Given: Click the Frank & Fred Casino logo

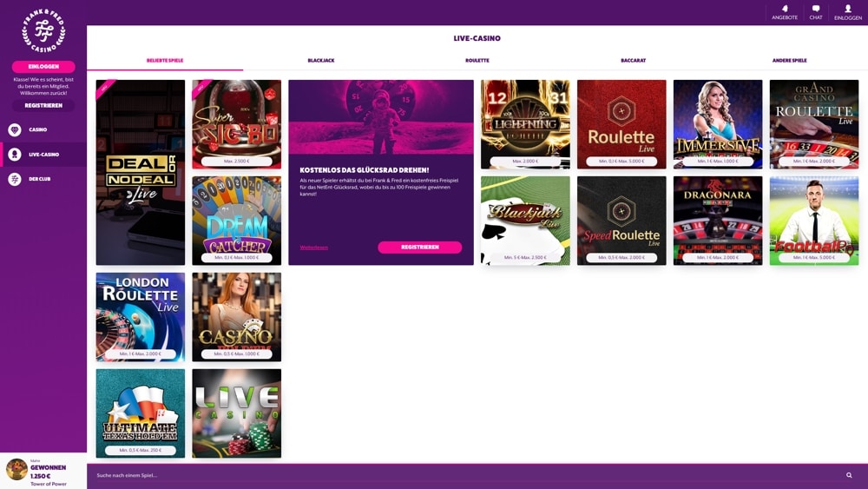Looking at the screenshot, I should (43, 31).
